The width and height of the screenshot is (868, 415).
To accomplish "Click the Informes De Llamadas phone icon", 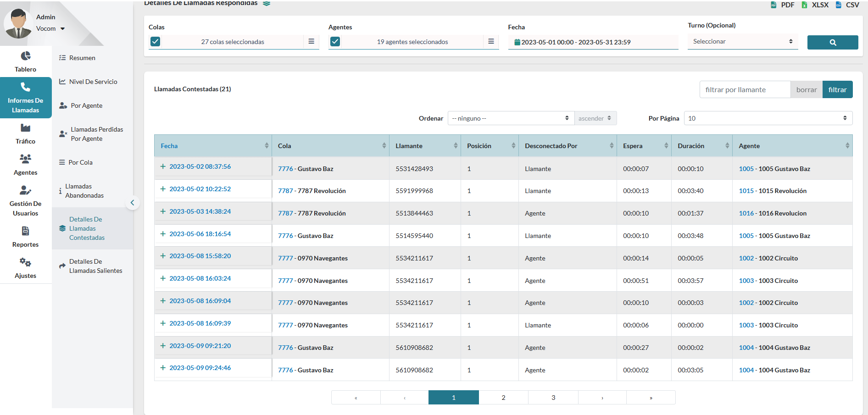I will 26,87.
